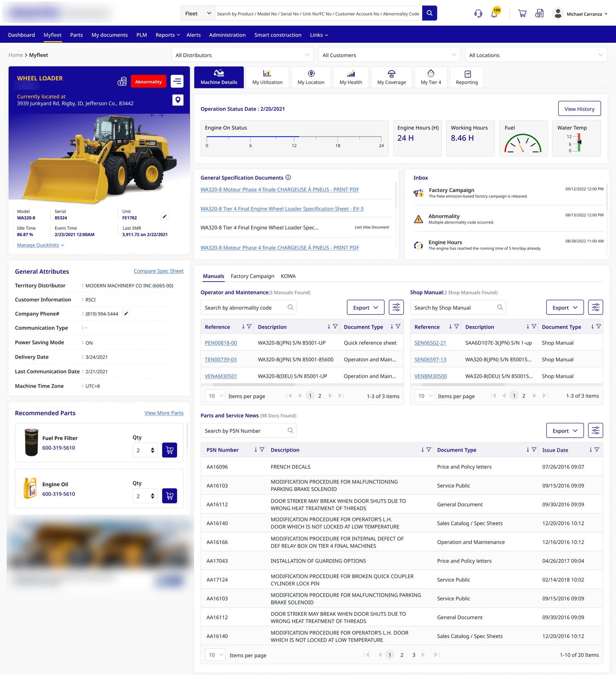This screenshot has width=616, height=675.
Task: Add Engine Oil to cart
Action: [169, 496]
